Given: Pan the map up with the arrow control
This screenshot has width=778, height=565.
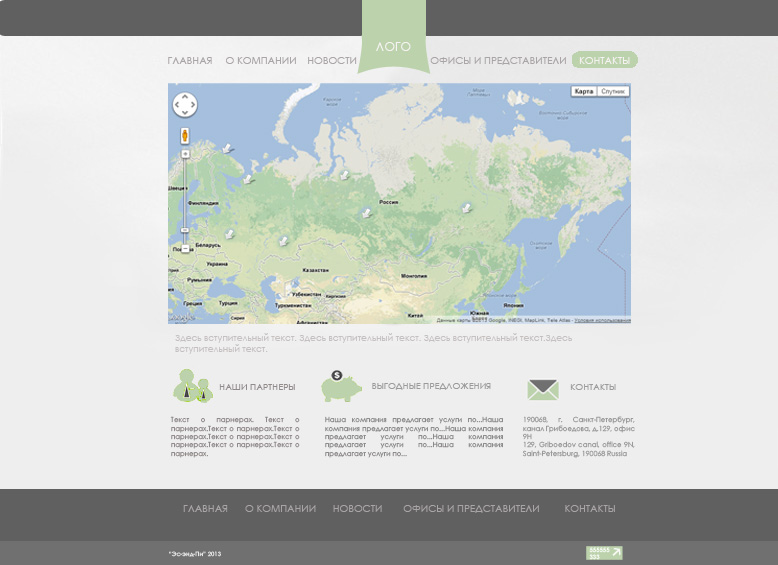Looking at the screenshot, I should [x=185, y=97].
